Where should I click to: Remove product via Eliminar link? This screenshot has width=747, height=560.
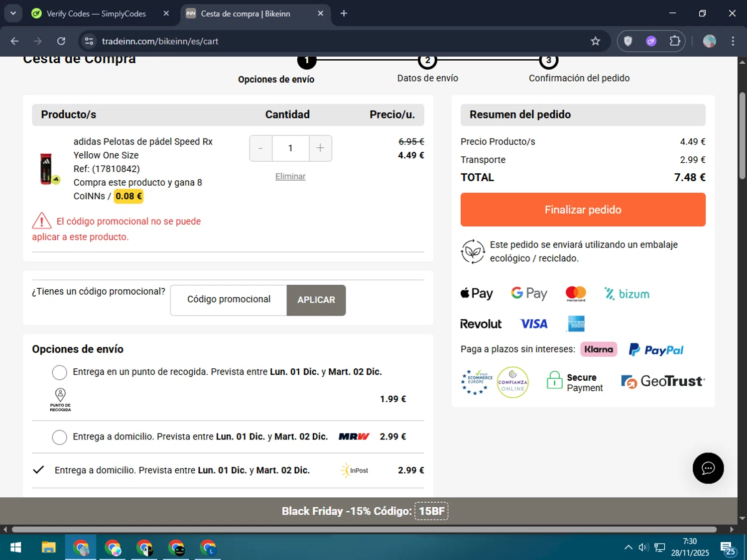coord(290,176)
